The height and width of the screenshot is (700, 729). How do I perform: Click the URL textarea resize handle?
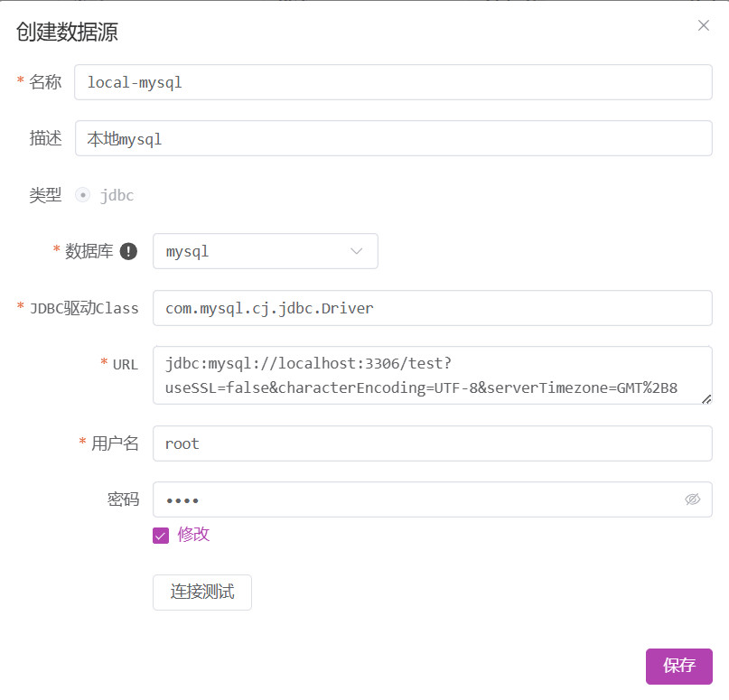(706, 398)
